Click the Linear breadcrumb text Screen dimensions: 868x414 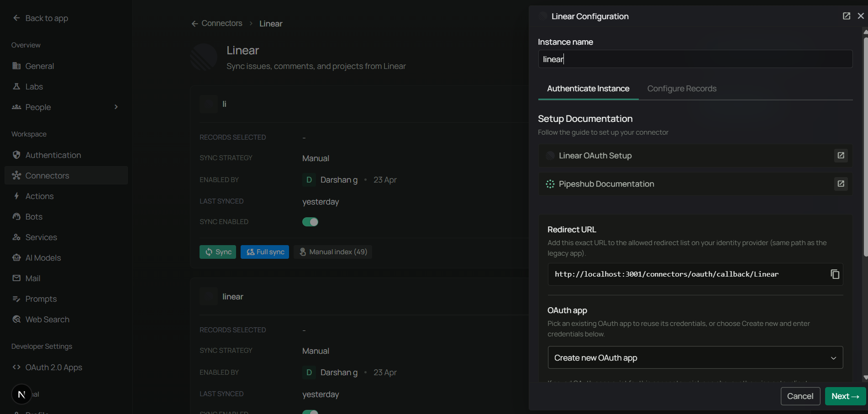click(271, 24)
